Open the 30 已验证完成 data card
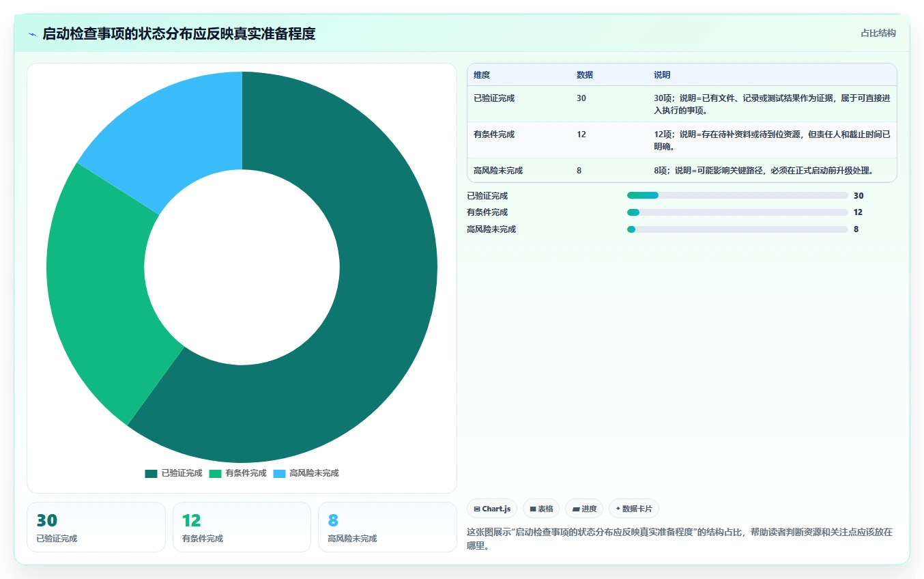Screen dimensions: 924x579 (x=96, y=527)
